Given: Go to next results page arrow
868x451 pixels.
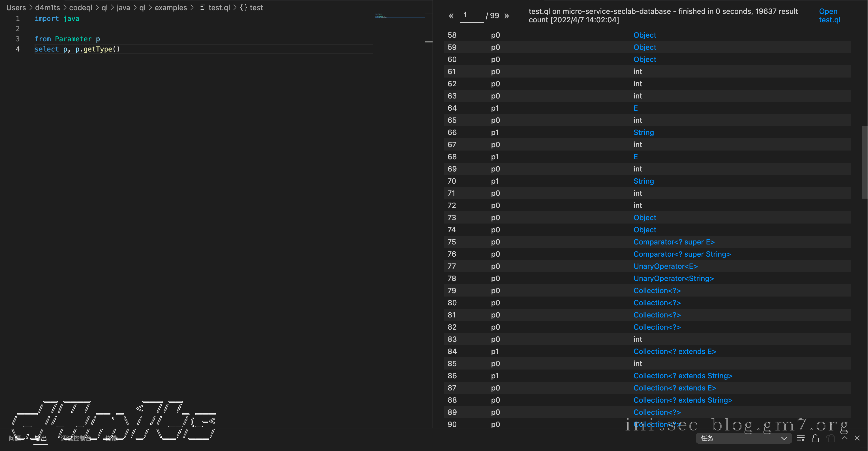Looking at the screenshot, I should pyautogui.click(x=506, y=16).
